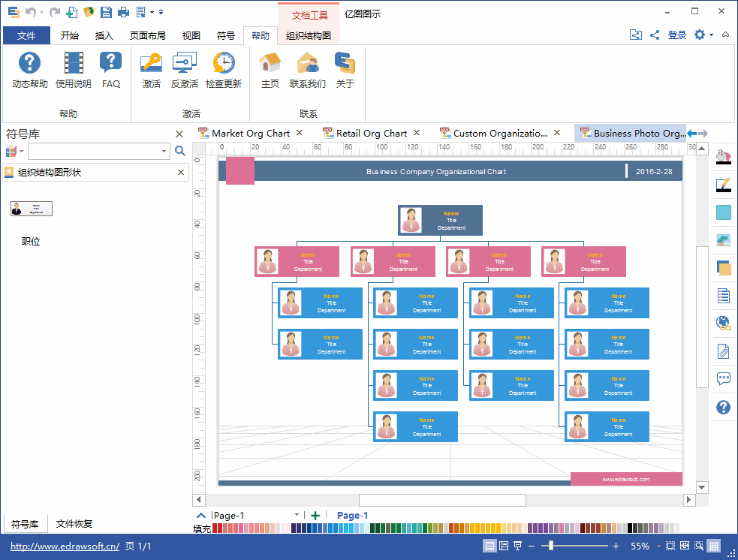
Task: Select the 职位 position shape thumbnail
Action: coord(31,209)
